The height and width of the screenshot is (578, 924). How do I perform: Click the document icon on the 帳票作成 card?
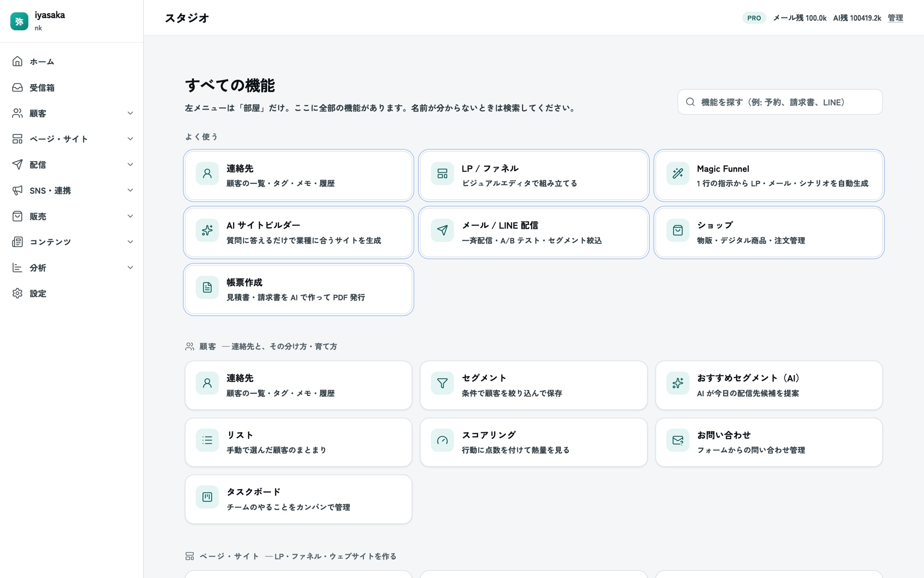[x=207, y=288]
